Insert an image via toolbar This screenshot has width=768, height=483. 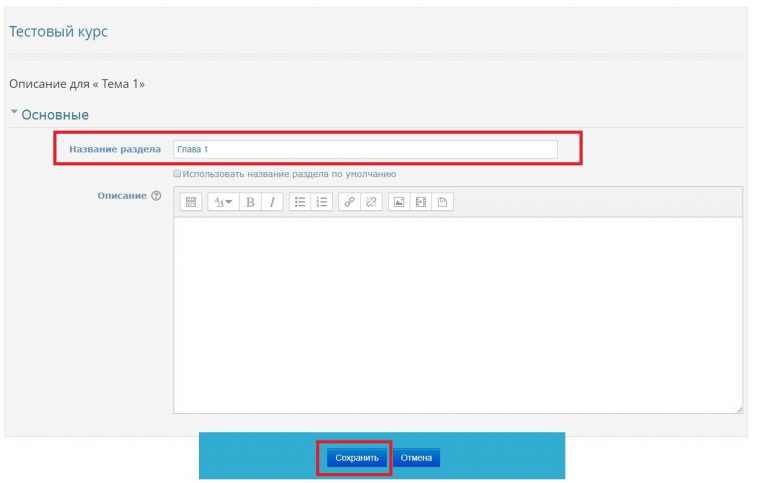(x=399, y=202)
